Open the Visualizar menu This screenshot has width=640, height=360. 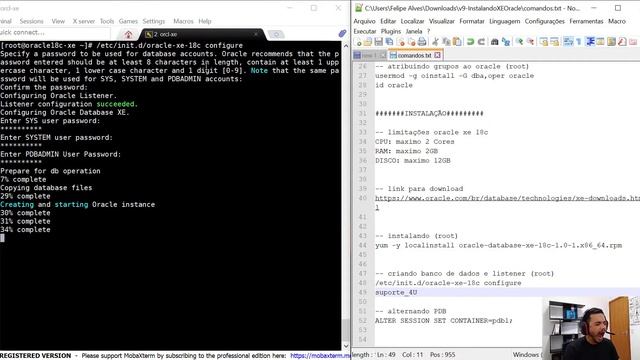(x=442, y=21)
